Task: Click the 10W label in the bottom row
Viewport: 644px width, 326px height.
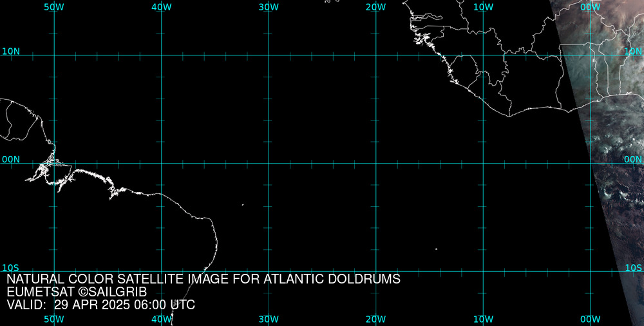Action: click(x=483, y=319)
